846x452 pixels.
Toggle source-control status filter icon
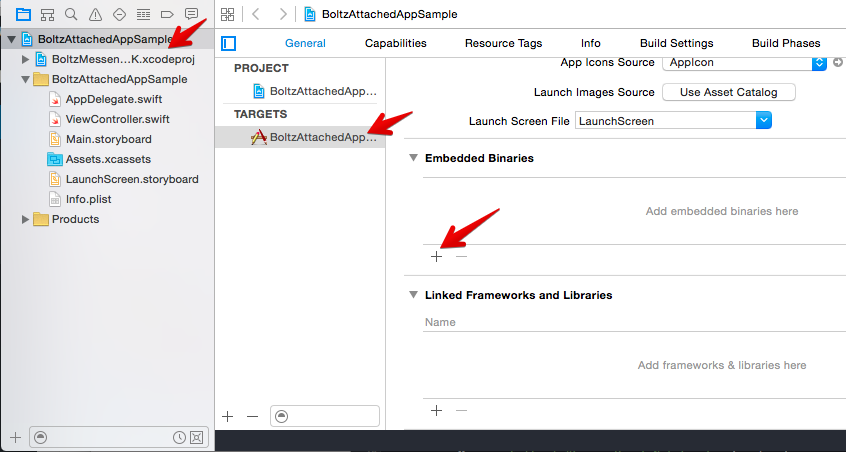(x=197, y=437)
